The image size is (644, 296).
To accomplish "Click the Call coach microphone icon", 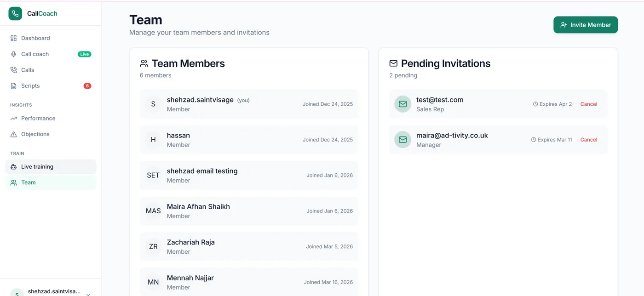I will 13,54.
